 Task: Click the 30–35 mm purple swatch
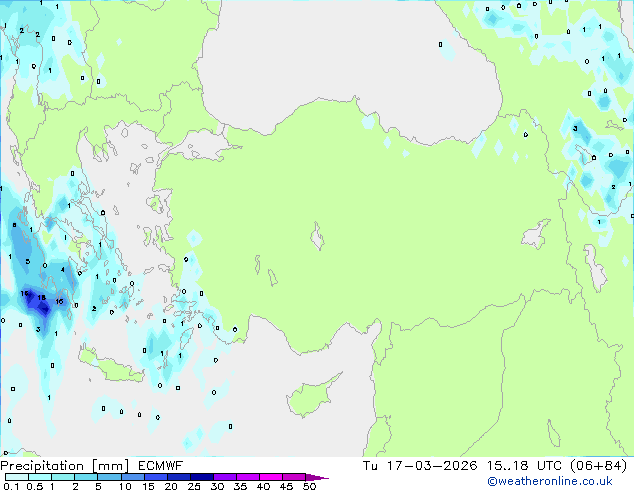pos(224,477)
